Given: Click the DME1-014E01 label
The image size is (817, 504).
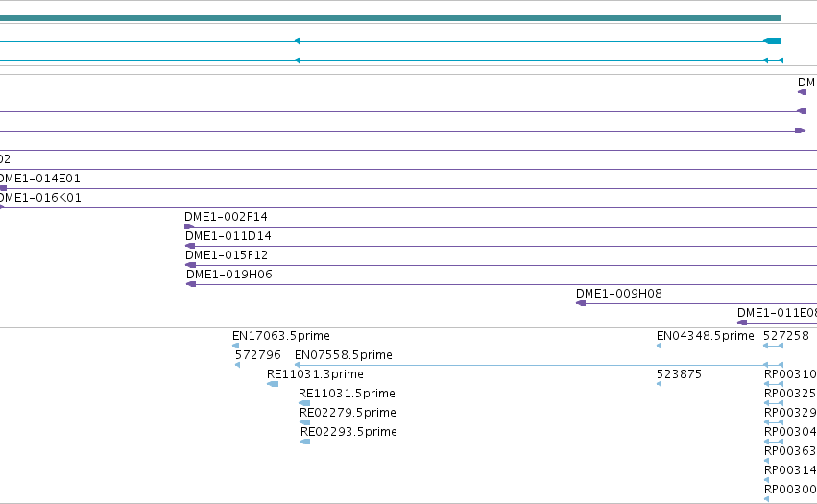Looking at the screenshot, I should click(x=39, y=179).
